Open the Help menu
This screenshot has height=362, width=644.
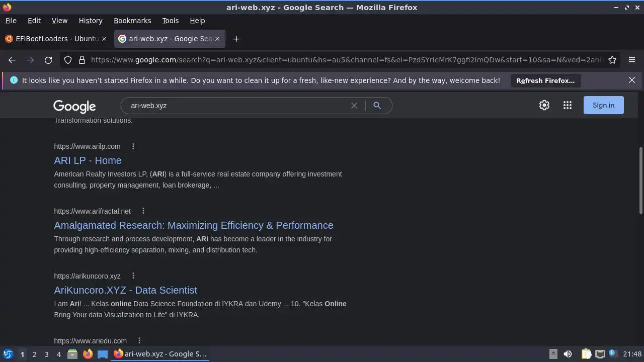coord(197,21)
